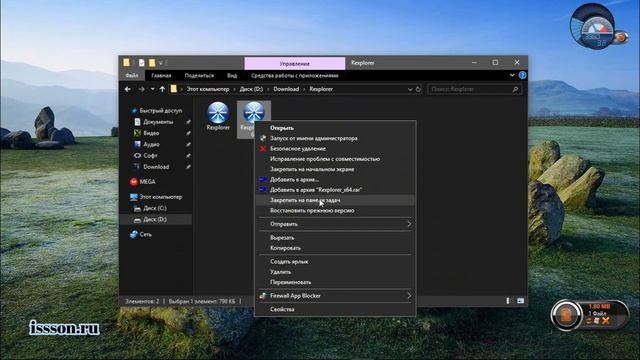Click the forward navigation arrow

[141, 89]
